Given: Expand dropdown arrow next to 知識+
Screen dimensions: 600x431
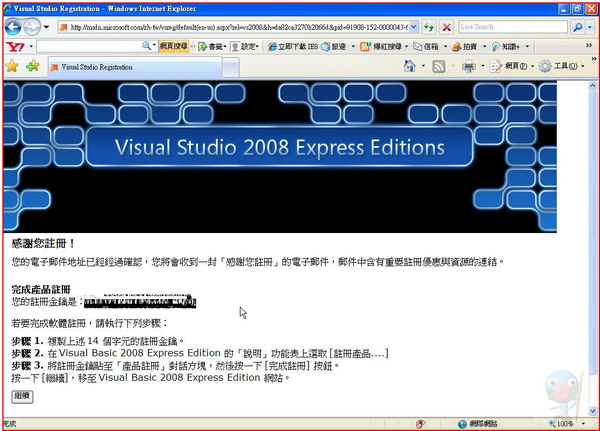Looking at the screenshot, I should (527, 47).
